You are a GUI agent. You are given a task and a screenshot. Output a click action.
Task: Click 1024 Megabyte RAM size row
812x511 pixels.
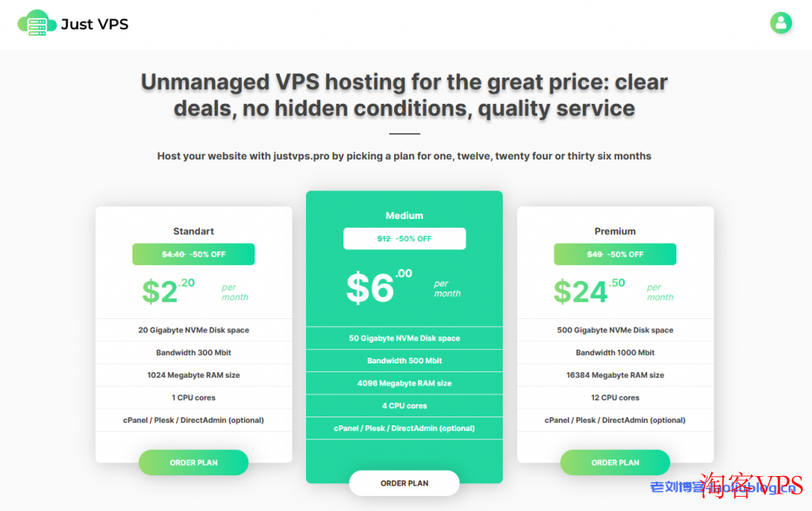click(x=193, y=375)
